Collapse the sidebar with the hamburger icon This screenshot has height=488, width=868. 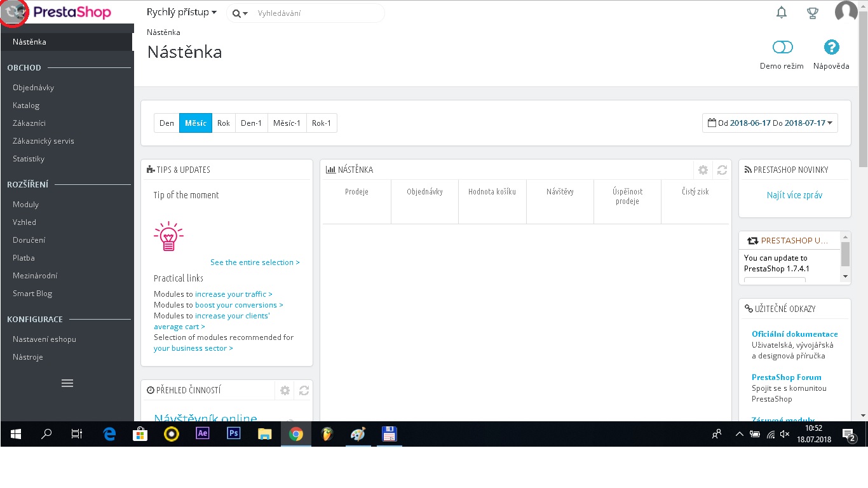tap(67, 383)
